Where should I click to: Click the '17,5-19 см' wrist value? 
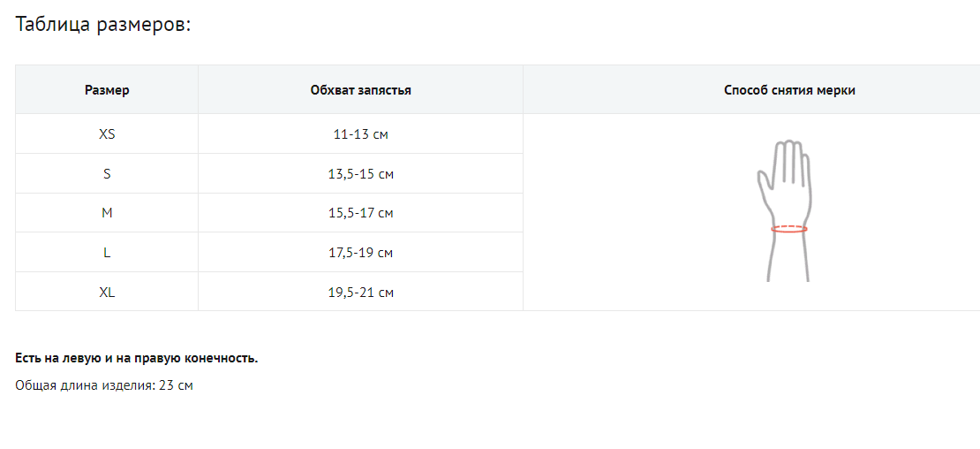click(x=360, y=253)
